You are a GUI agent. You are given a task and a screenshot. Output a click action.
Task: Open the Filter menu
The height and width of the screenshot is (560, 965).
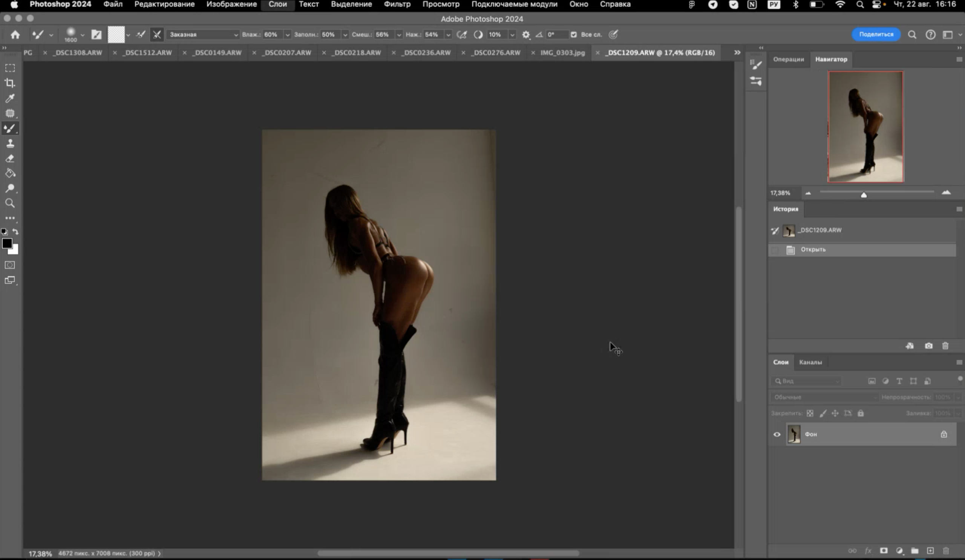[x=397, y=4]
